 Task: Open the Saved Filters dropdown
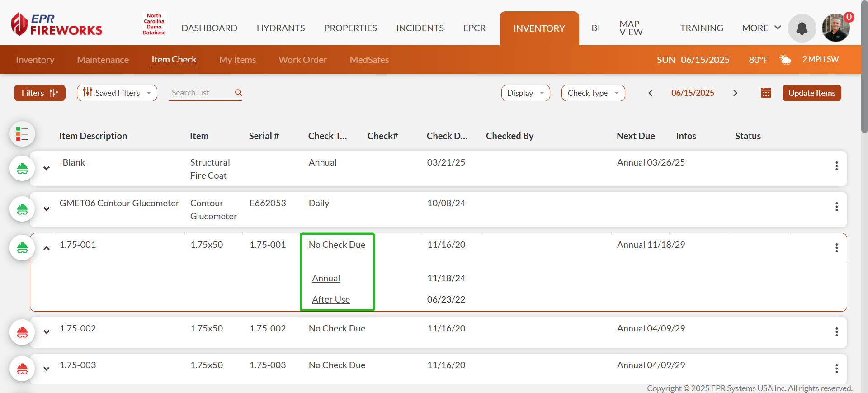(117, 93)
